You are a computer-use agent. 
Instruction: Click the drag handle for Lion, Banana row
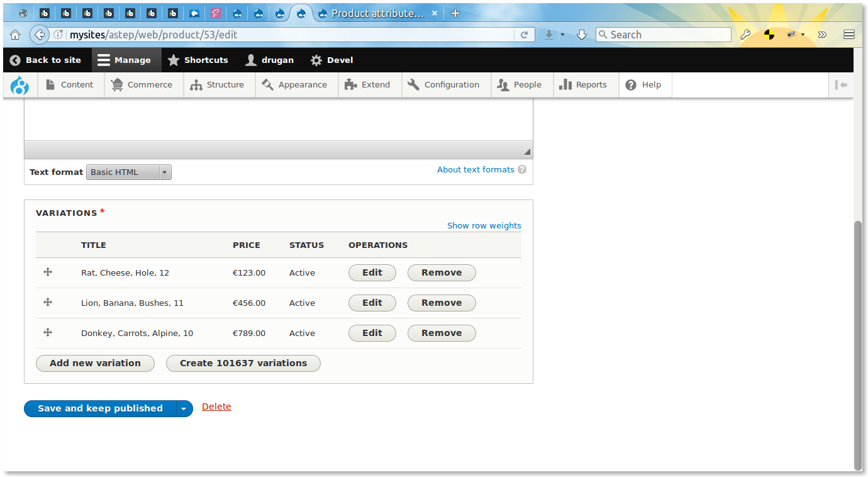(48, 302)
